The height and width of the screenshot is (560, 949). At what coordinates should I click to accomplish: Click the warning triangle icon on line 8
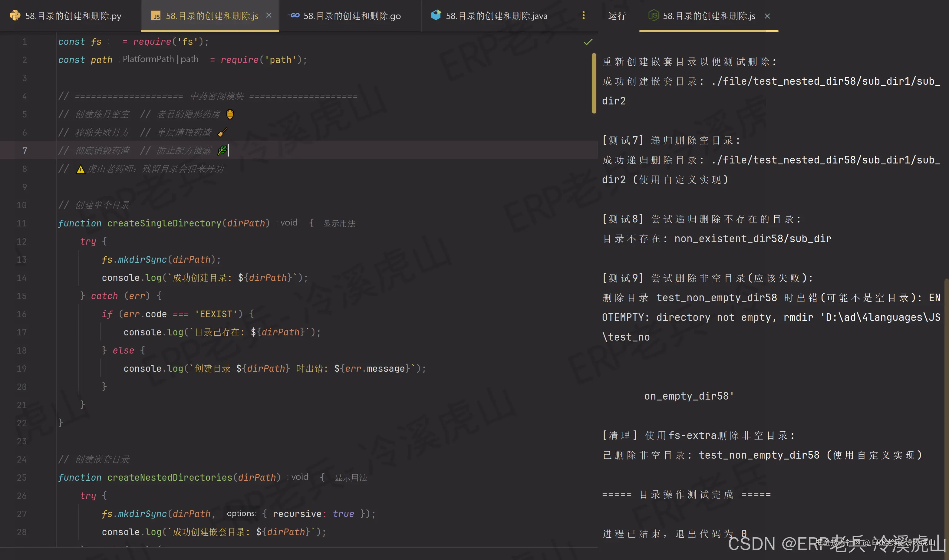coord(81,170)
